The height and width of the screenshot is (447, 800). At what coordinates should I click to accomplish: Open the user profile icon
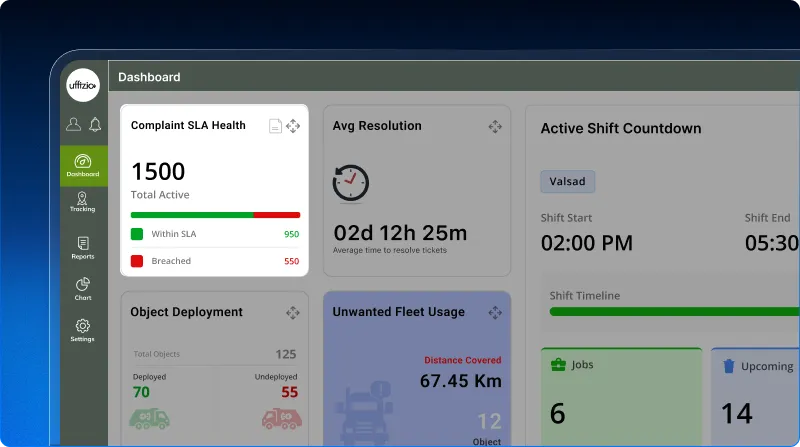pos(73,125)
